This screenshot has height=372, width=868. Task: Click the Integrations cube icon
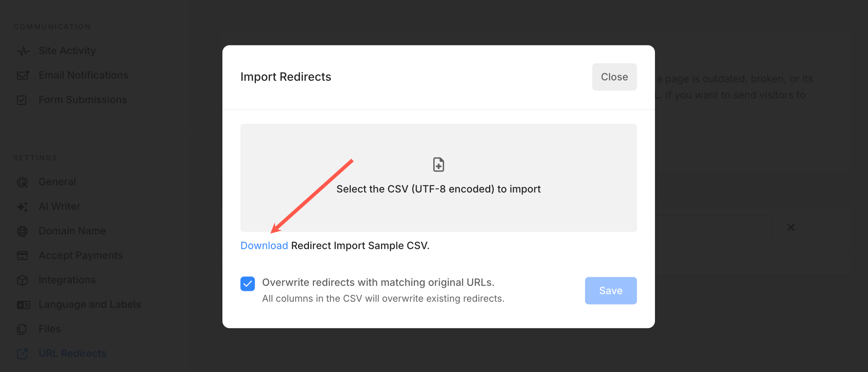22,280
